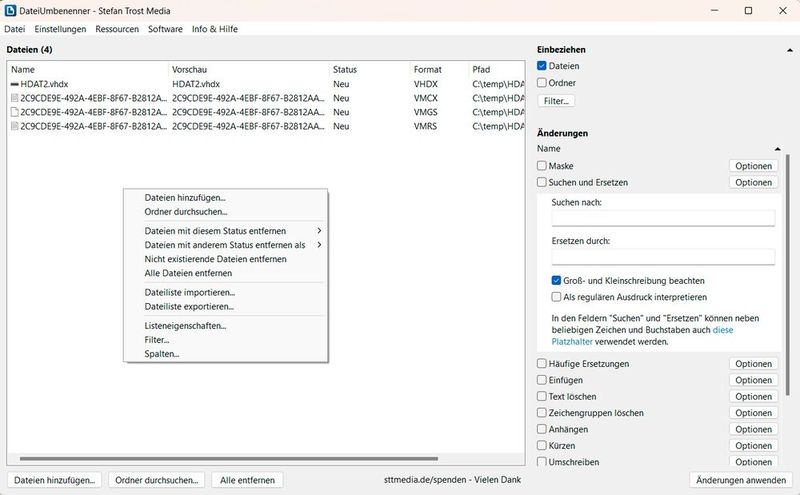Expand 'Dateien mit diesem Status entfernen' submenu

[319, 231]
